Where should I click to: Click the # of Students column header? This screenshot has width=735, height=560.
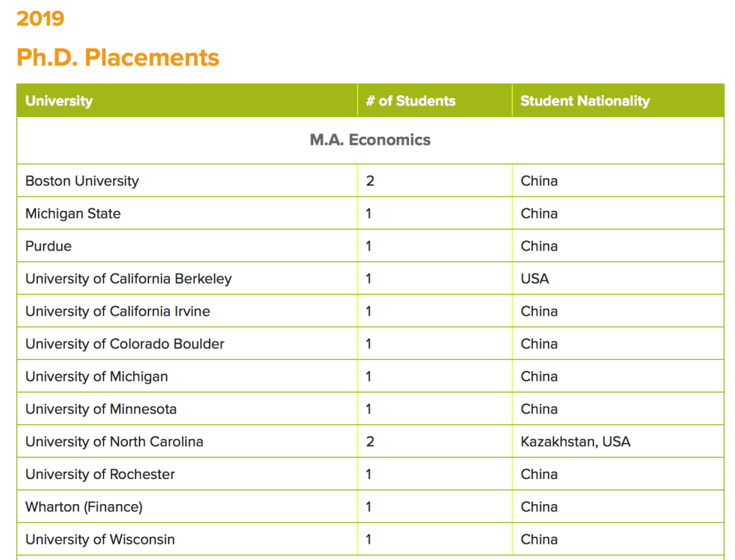(x=410, y=101)
